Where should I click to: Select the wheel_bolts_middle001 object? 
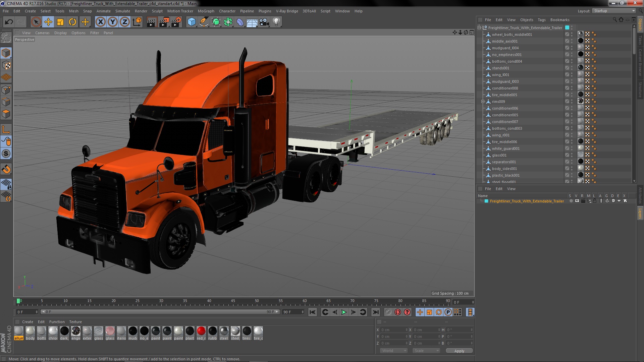click(x=512, y=35)
